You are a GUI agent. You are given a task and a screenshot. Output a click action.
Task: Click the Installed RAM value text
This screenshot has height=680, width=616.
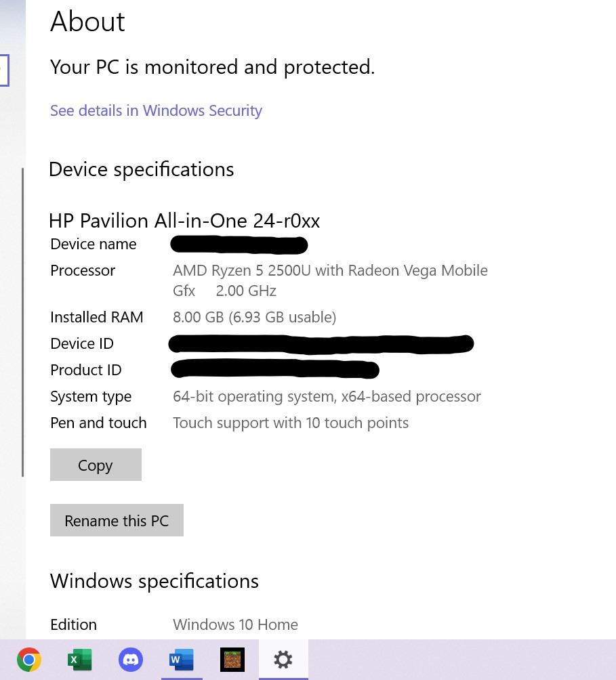click(x=254, y=316)
